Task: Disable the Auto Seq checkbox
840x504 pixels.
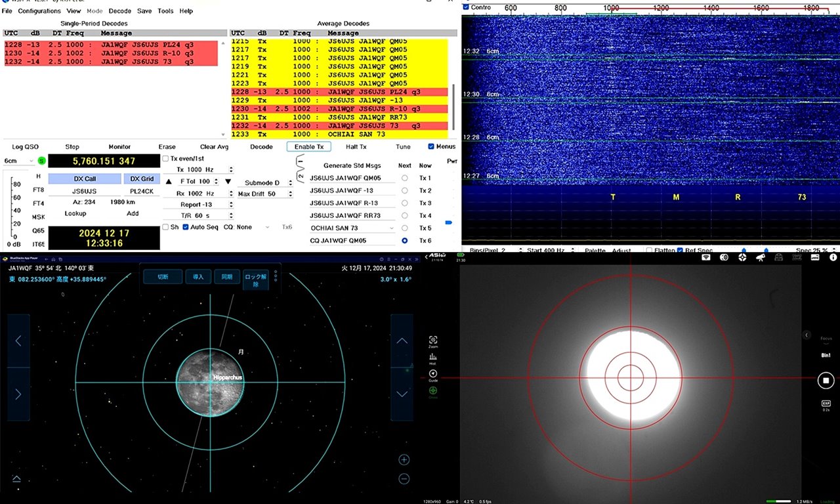Action: [186, 227]
